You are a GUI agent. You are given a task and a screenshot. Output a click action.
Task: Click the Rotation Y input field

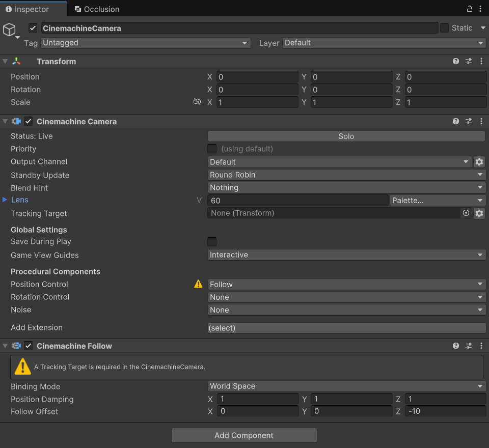click(x=351, y=90)
